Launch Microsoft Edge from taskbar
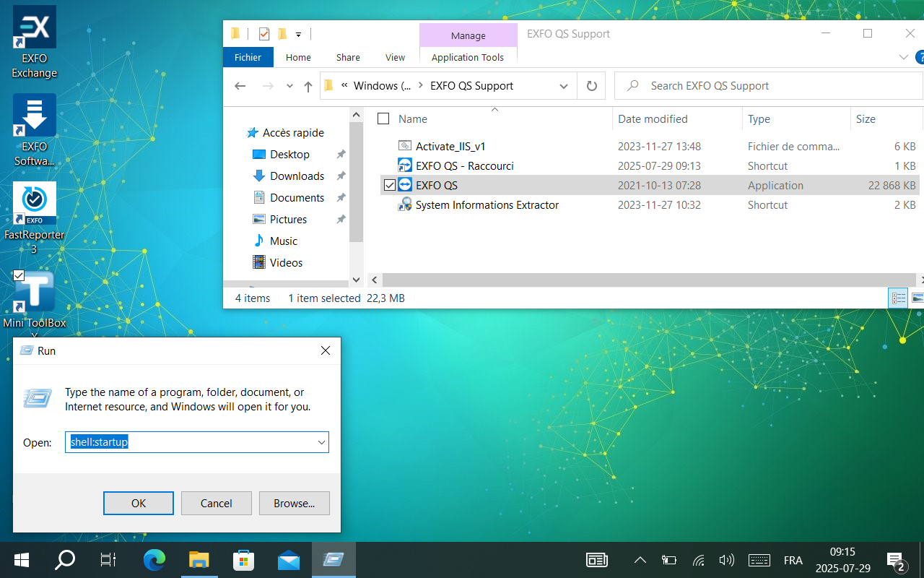924x578 pixels. (154, 560)
